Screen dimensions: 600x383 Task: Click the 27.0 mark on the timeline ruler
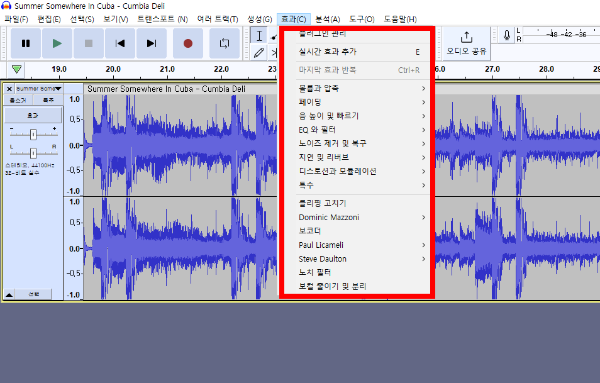[492, 69]
